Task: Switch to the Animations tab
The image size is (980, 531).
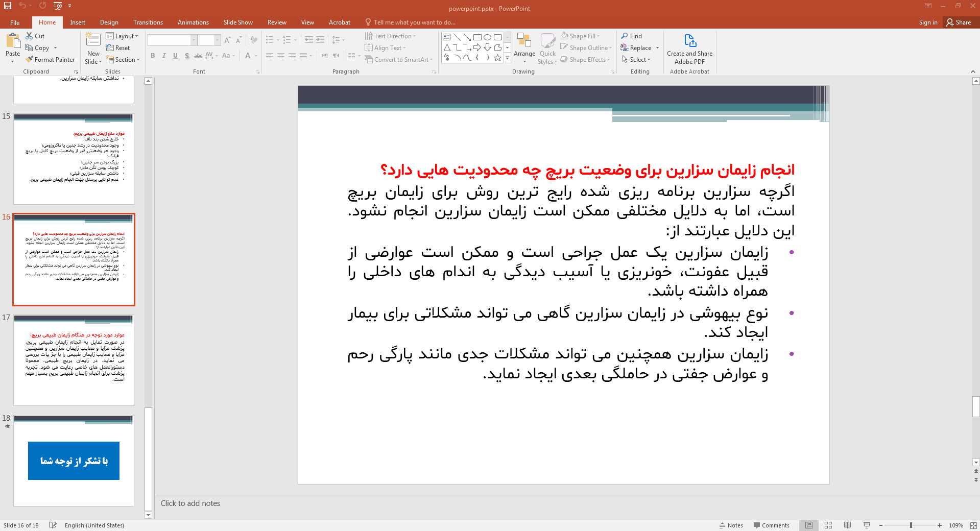Action: point(193,22)
